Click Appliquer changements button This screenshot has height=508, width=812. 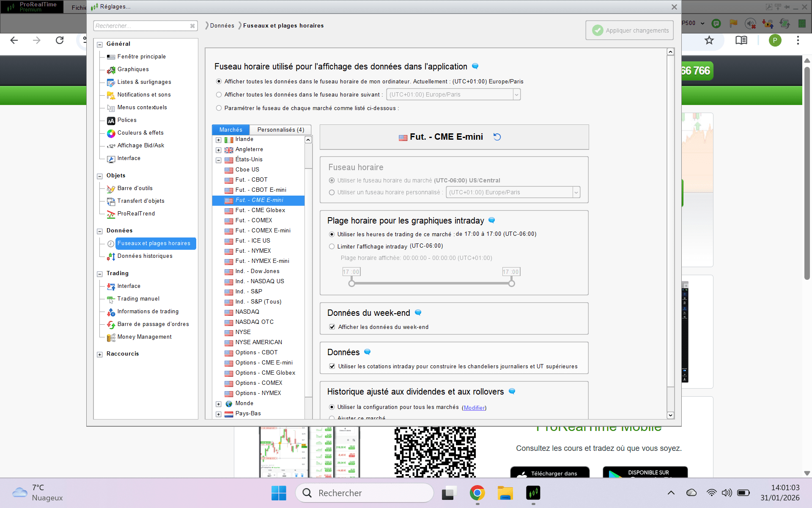(629, 30)
